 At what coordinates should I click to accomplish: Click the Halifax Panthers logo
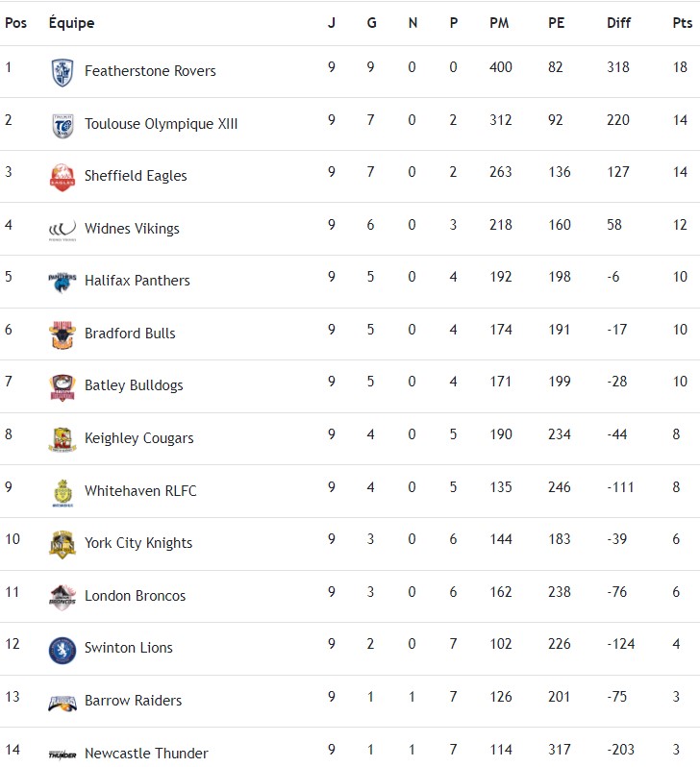click(62, 282)
